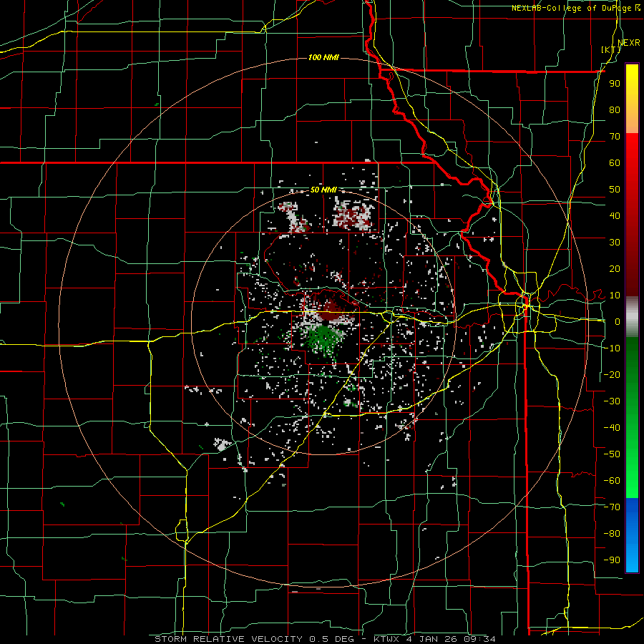The height and width of the screenshot is (644, 644).
Task: Click the "50 NMI" range ring label
Action: click(x=323, y=190)
